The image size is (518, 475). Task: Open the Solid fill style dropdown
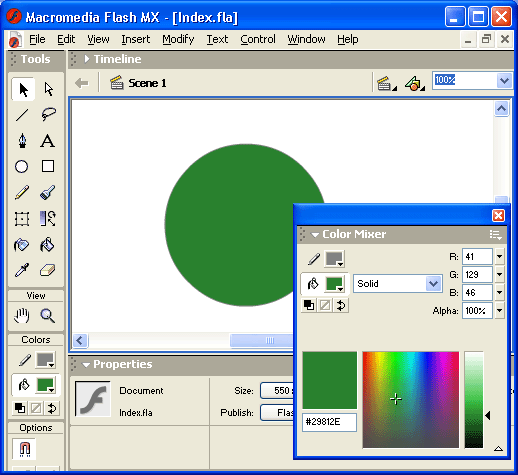pos(398,284)
